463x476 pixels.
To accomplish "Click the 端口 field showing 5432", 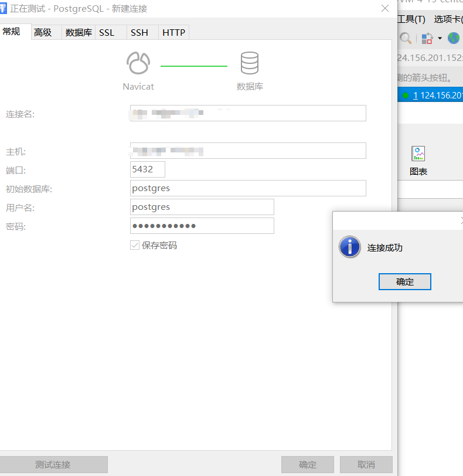I will point(148,169).
